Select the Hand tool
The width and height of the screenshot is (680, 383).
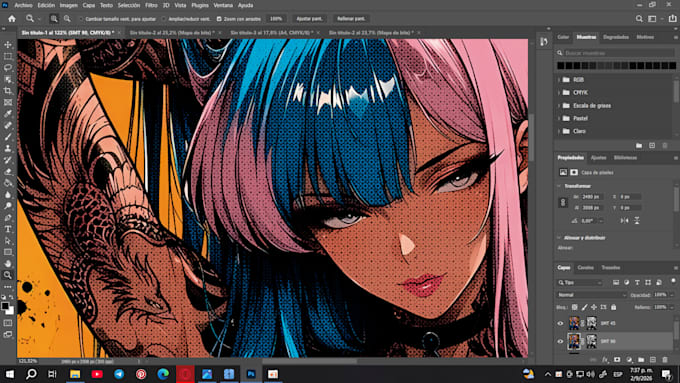[8, 263]
